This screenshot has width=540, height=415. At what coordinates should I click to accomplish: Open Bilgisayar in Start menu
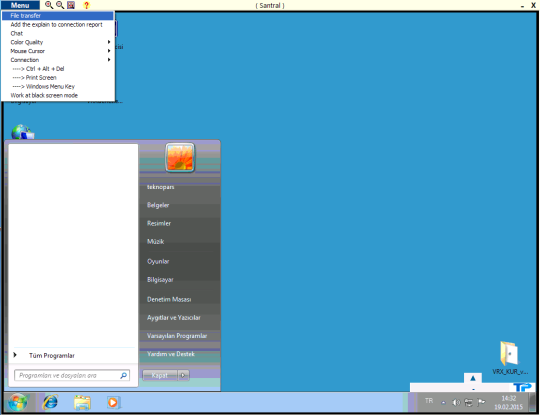[160, 280]
